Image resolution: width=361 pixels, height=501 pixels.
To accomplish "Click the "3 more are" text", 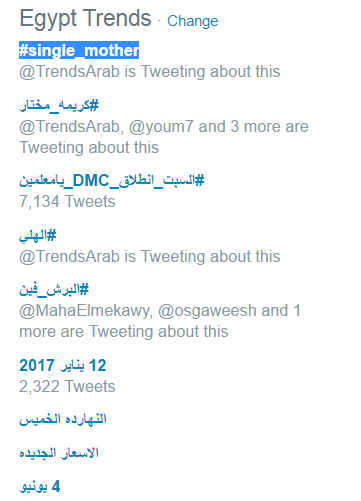I will click(270, 127).
